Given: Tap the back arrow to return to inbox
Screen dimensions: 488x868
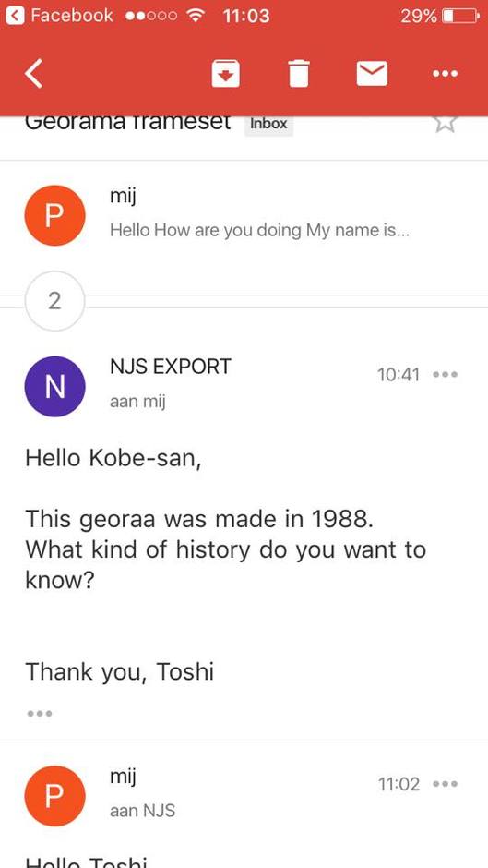Looking at the screenshot, I should (x=34, y=74).
